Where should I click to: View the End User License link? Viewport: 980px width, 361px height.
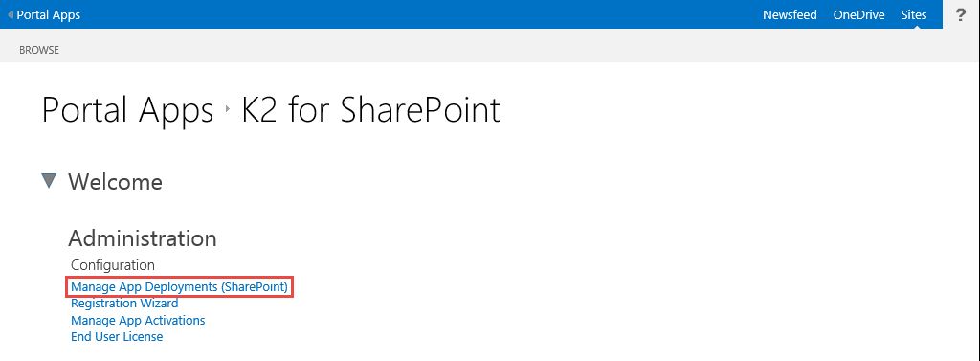pos(117,337)
